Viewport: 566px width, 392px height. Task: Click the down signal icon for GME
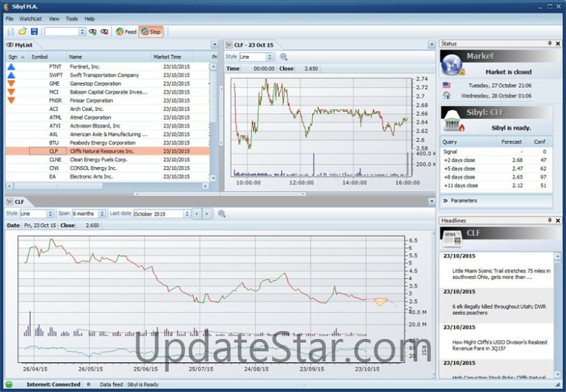tap(11, 83)
